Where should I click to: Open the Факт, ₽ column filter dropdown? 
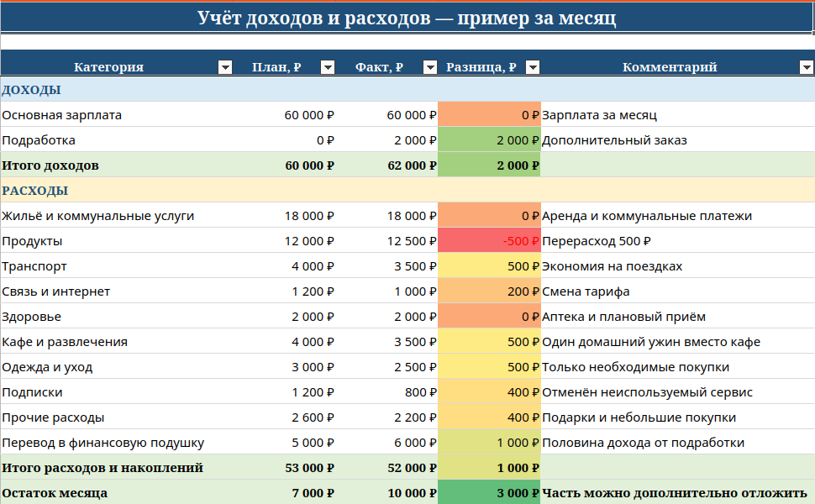point(430,67)
